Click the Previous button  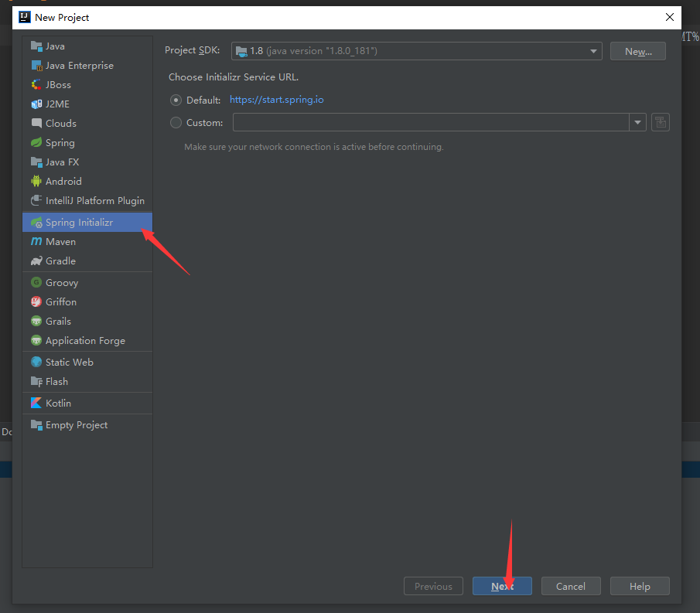pos(433,586)
